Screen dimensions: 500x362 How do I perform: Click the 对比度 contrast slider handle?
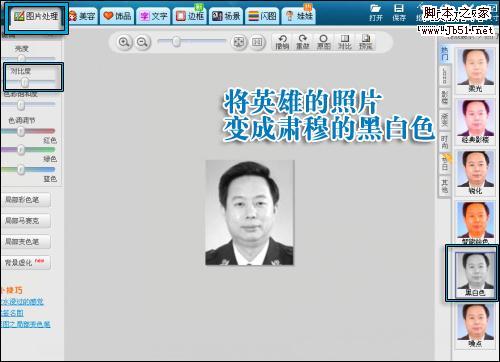(x=25, y=82)
